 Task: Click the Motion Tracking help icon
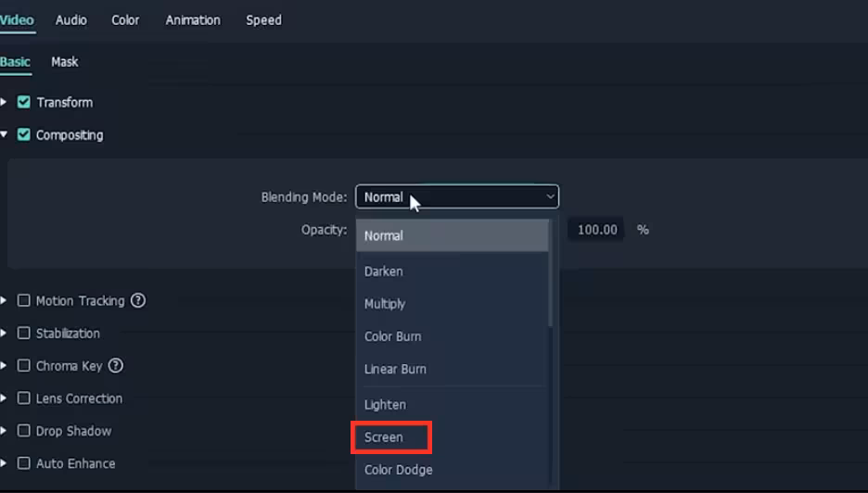[x=138, y=300]
